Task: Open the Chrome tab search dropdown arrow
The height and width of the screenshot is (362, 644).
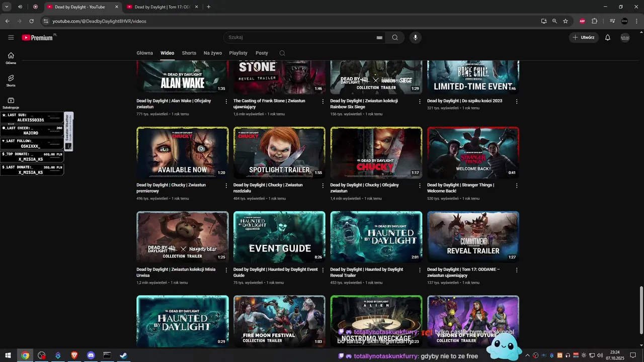Action: click(7, 7)
